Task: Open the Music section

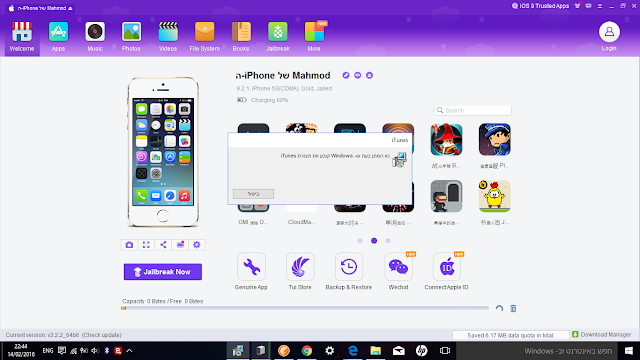Action: point(95,37)
